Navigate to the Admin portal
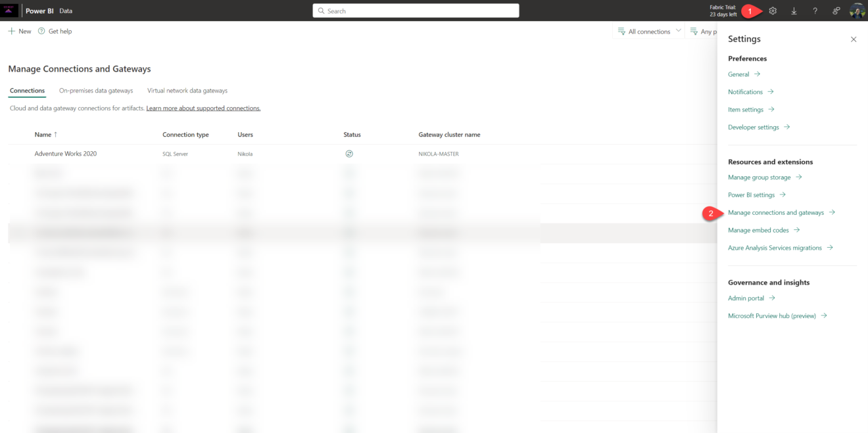Viewport: 868px width, 433px height. (x=747, y=298)
